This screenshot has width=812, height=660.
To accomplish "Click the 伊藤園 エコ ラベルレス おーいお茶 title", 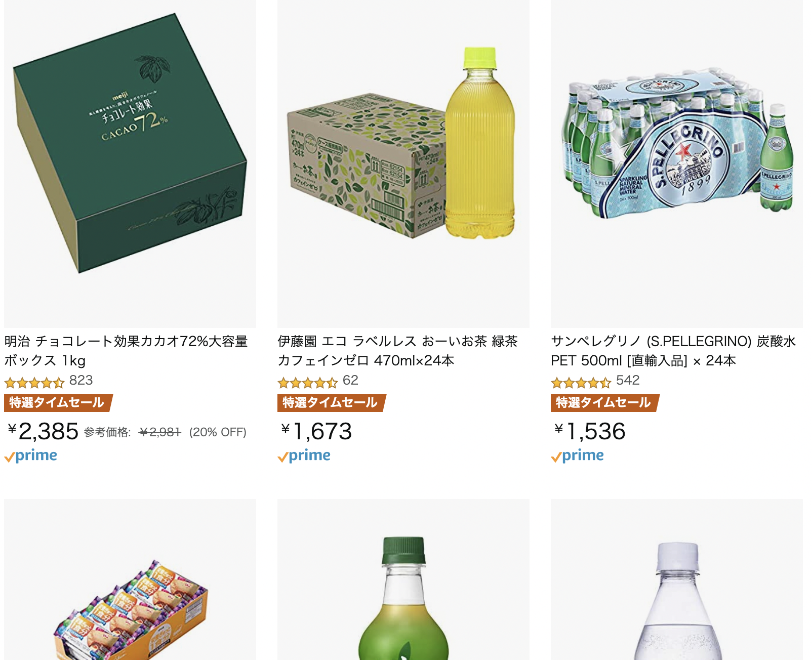I will point(397,351).
